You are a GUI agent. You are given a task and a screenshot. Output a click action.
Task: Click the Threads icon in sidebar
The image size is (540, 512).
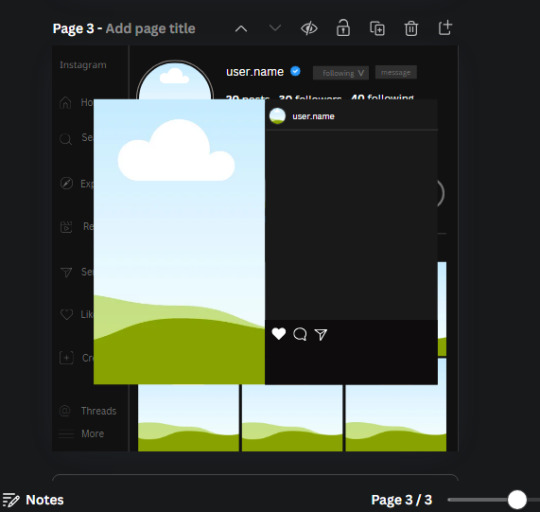click(65, 411)
